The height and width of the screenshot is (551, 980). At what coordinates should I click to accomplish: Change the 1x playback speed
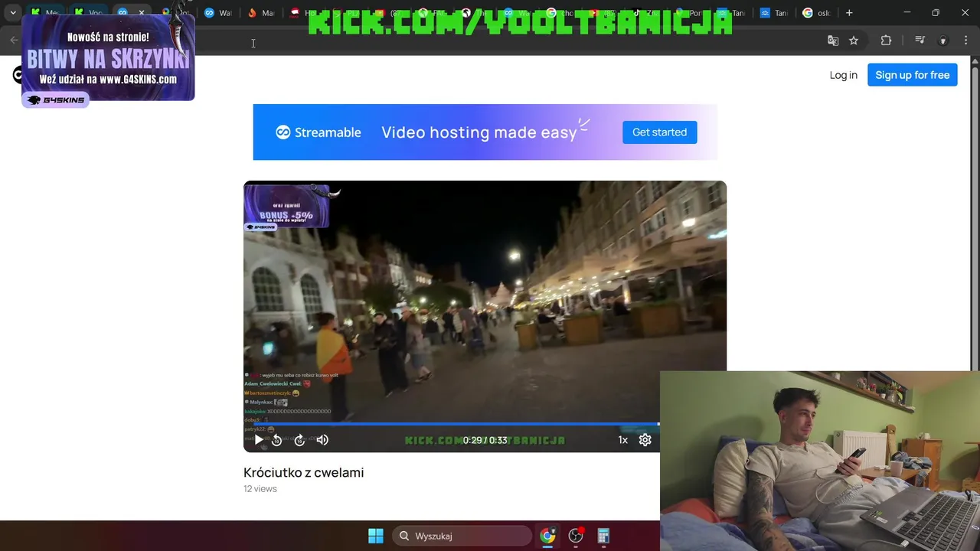click(x=622, y=440)
